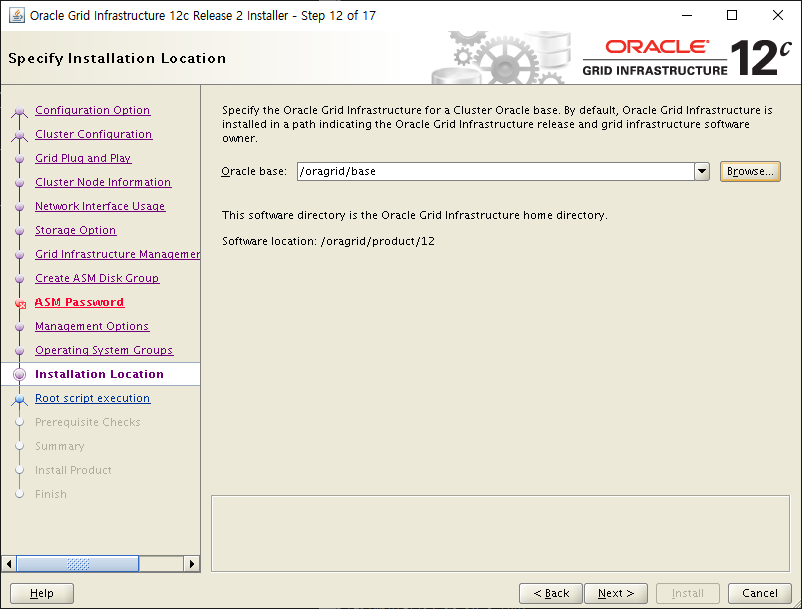Click the step bullet beside Create ASM Disk Group
Image resolution: width=802 pixels, height=609 pixels.
coord(19,279)
